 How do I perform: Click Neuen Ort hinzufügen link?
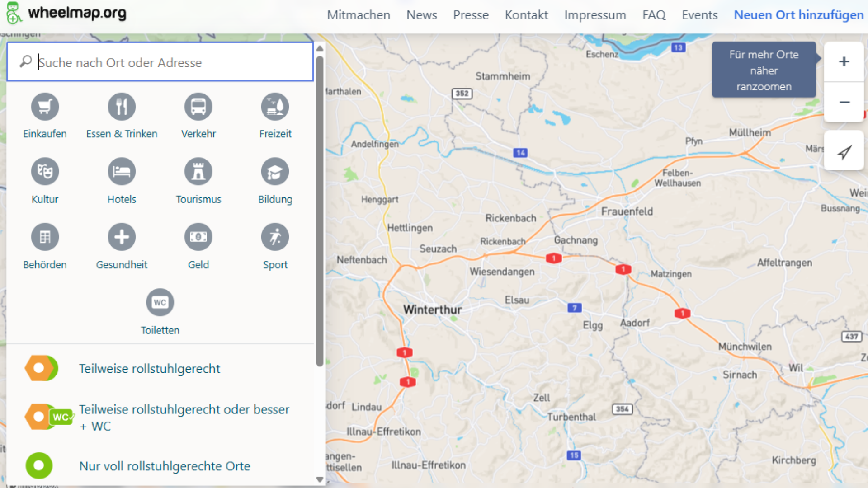[x=798, y=15]
